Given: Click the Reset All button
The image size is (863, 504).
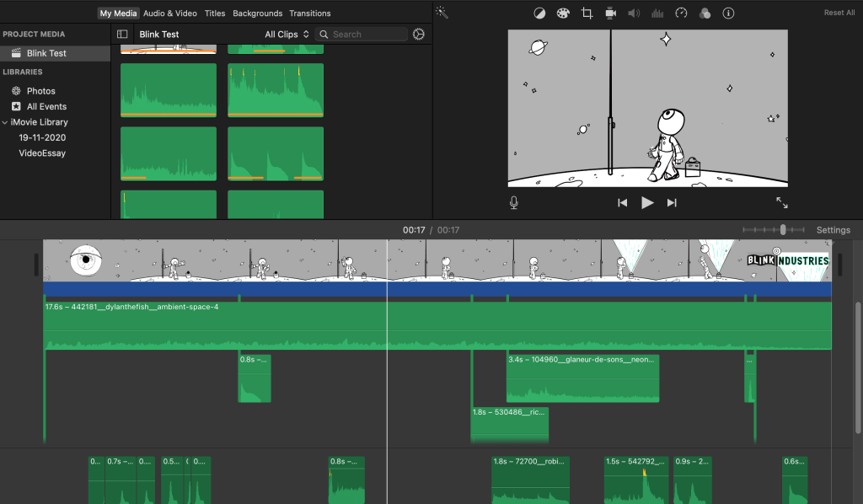Looking at the screenshot, I should (839, 13).
